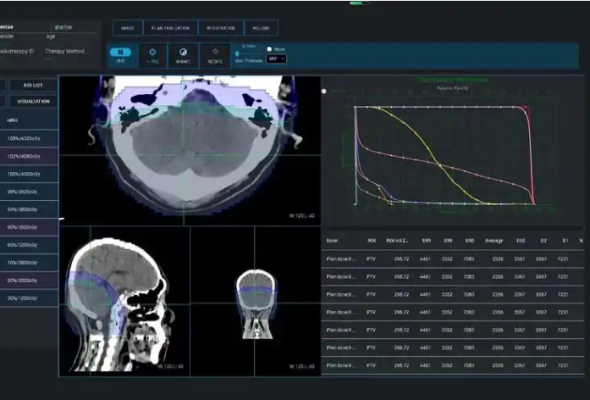
Task: Toggle the 108%/4320cGy isodose level
Action: click(x=29, y=138)
